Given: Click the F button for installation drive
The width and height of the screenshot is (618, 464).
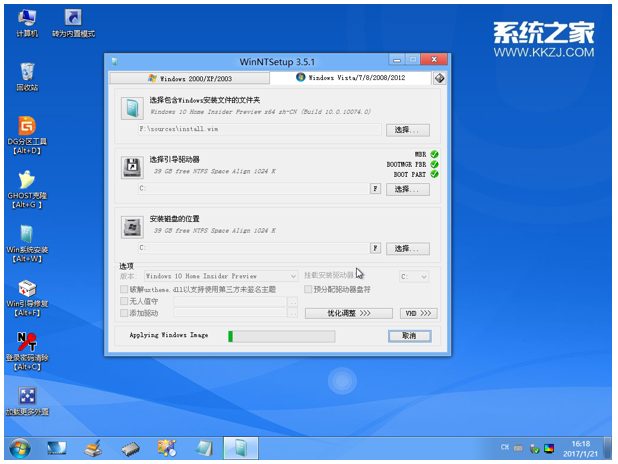Looking at the screenshot, I should pyautogui.click(x=375, y=248).
